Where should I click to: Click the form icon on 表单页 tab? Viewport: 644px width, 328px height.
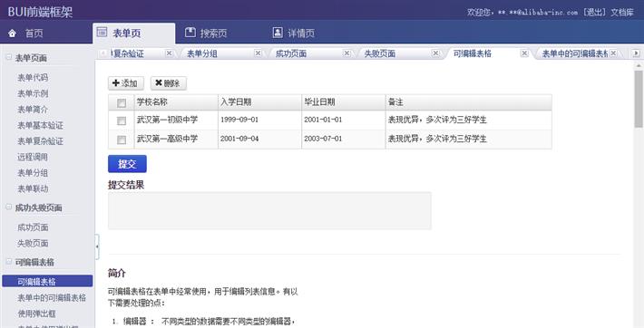(102, 32)
